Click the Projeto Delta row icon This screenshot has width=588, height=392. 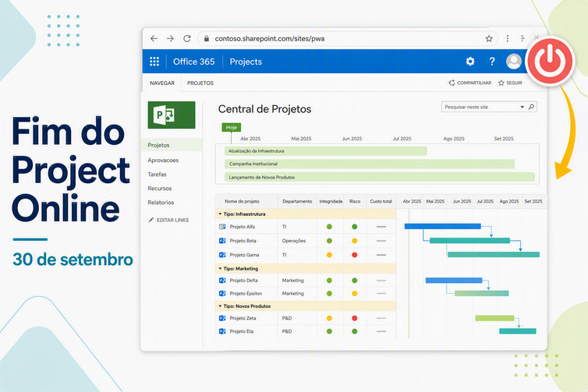pos(222,281)
